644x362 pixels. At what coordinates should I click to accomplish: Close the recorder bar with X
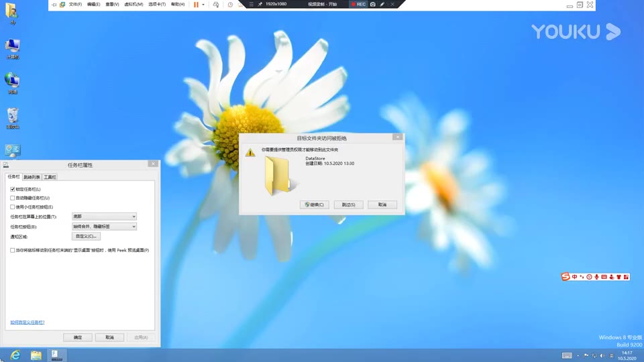tap(392, 4)
